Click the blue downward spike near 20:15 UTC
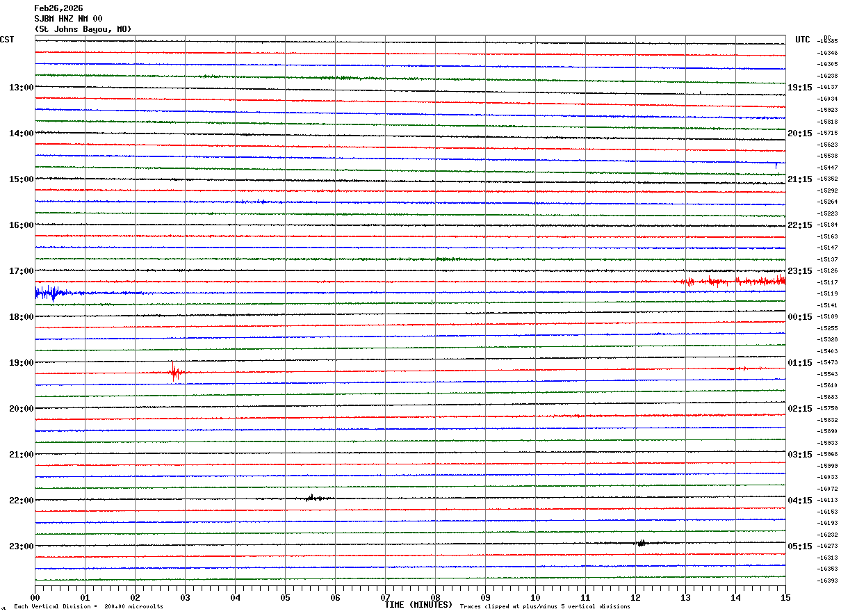 776,165
